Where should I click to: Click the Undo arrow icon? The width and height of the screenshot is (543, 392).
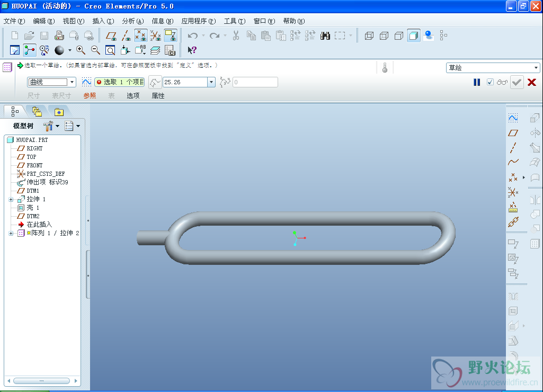point(193,35)
